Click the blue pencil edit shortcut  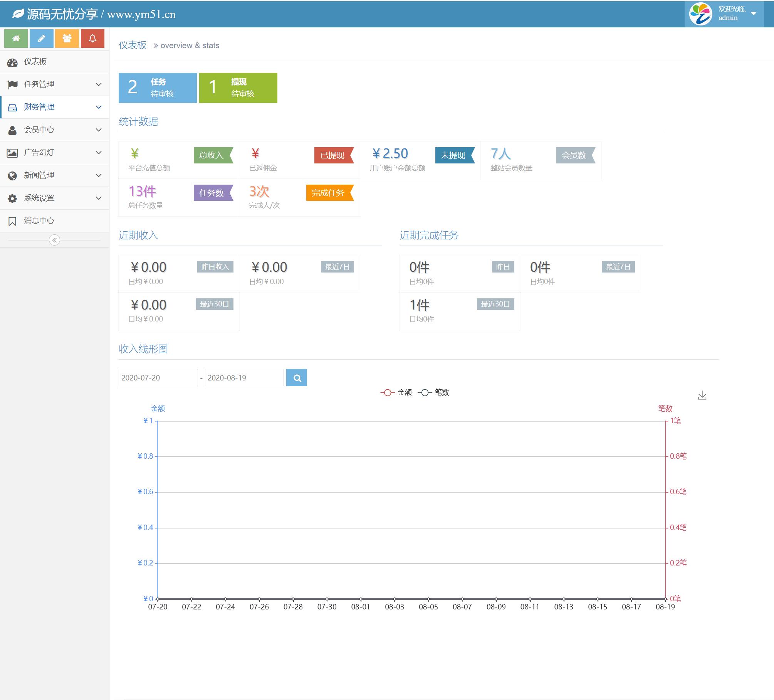[x=42, y=39]
